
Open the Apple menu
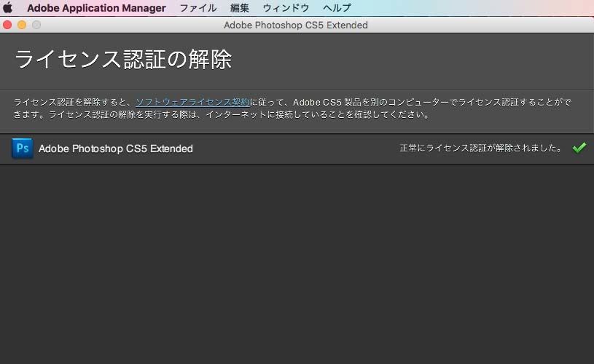pos(7,7)
